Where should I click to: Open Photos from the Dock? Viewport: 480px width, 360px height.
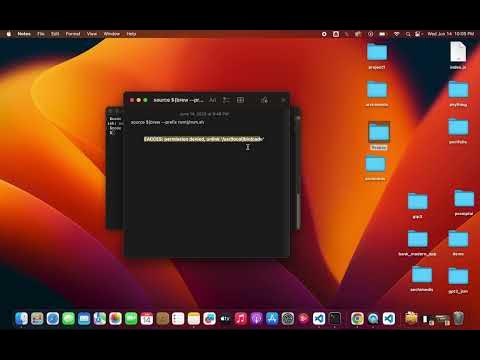click(115, 319)
